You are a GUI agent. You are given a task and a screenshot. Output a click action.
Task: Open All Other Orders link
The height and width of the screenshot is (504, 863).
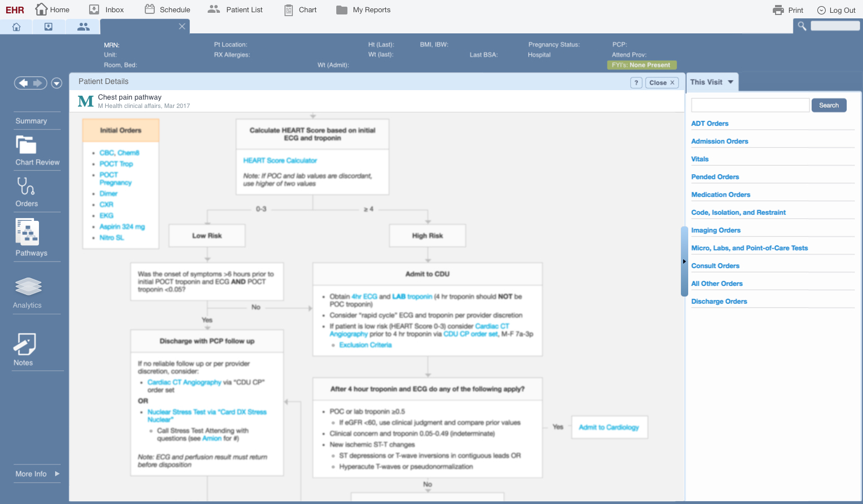coord(717,284)
